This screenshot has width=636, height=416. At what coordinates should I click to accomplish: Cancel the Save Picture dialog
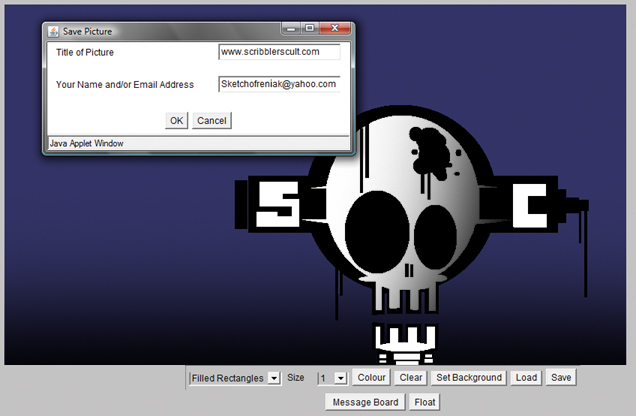[211, 121]
